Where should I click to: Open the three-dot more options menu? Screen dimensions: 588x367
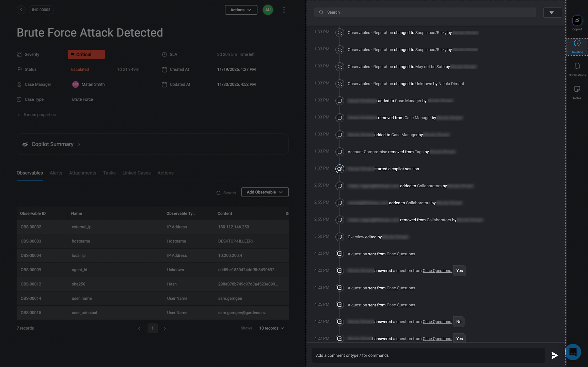pos(284,10)
